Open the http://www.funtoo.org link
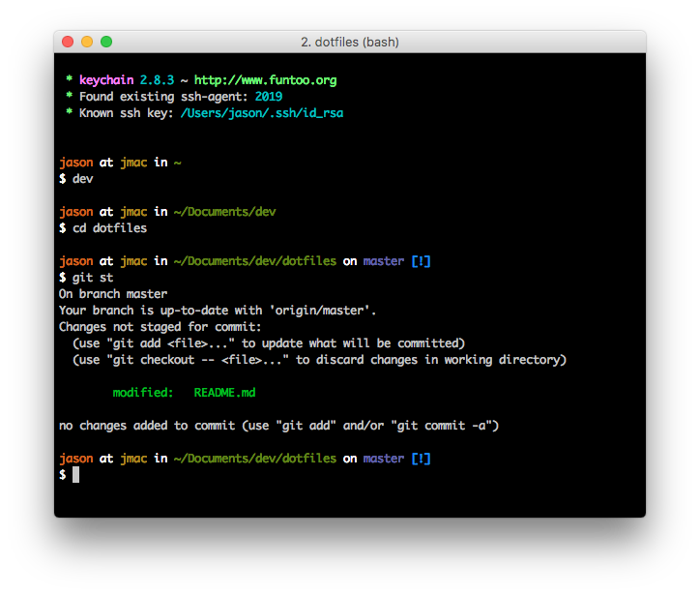 coord(265,80)
